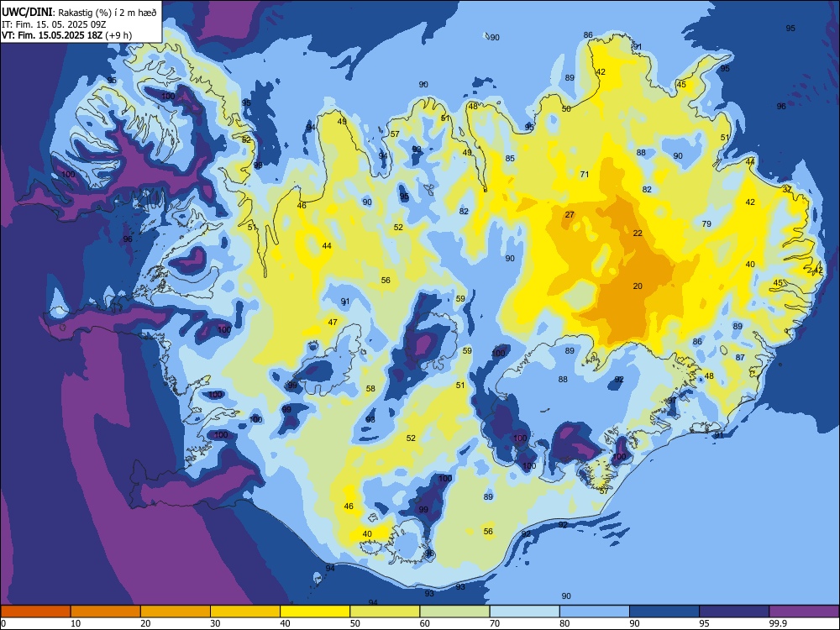This screenshot has height=630, width=840.
Task: Select the map value '87'
Action: click(x=740, y=357)
